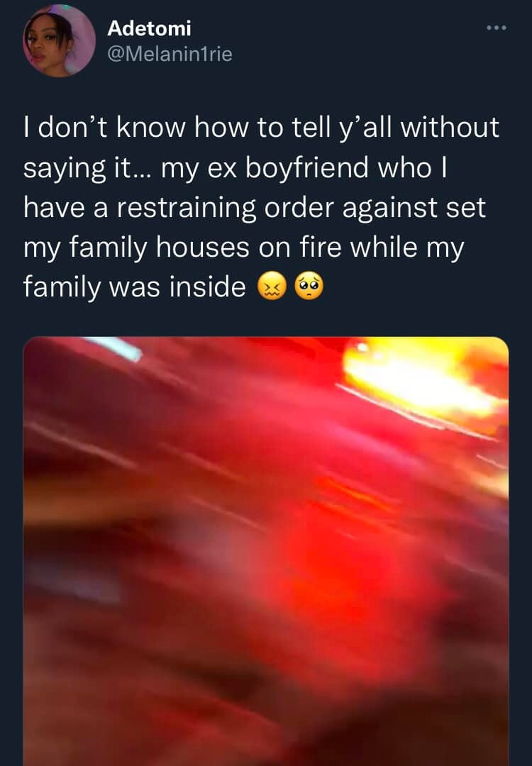Click the words "saying it..." in the tweet
Screen dimensions: 532x766
coord(88,168)
